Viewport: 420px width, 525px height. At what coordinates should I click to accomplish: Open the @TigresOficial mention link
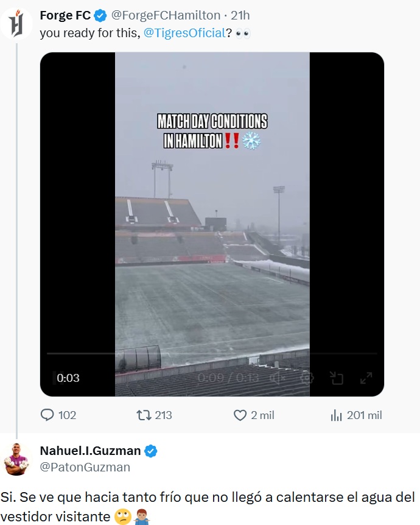coord(184,33)
